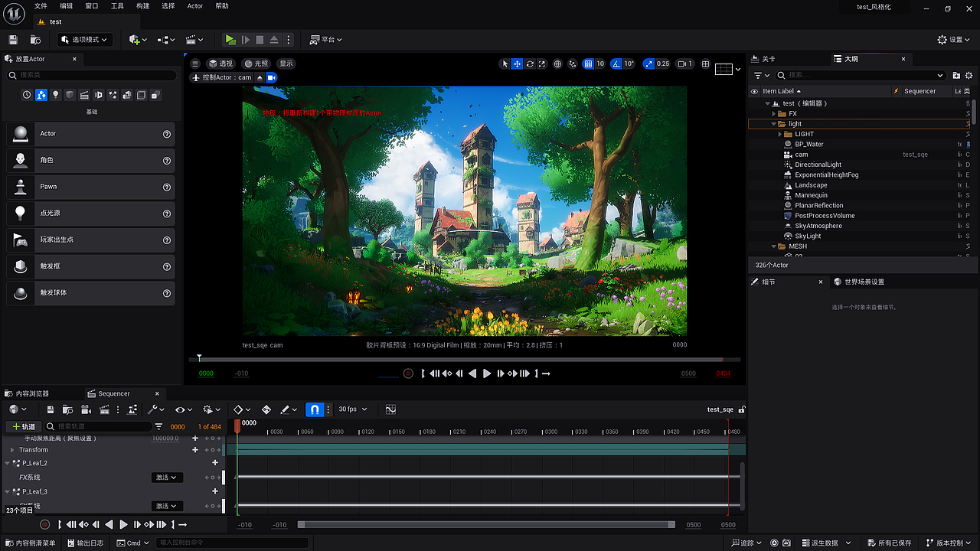Image resolution: width=980 pixels, height=551 pixels.
Task: Open the cinematics clapperboard dropdown
Action: click(194, 40)
